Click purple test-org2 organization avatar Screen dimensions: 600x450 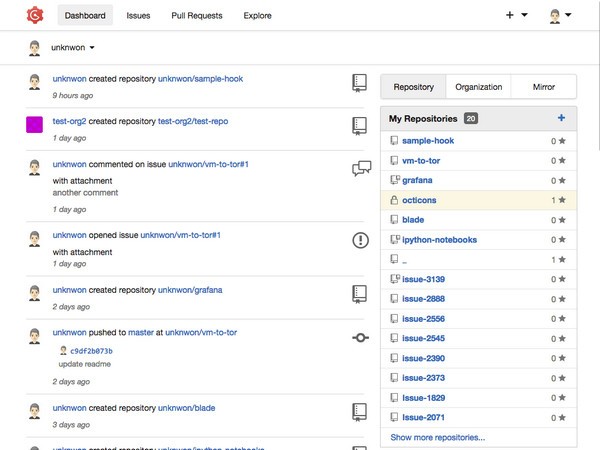point(35,125)
